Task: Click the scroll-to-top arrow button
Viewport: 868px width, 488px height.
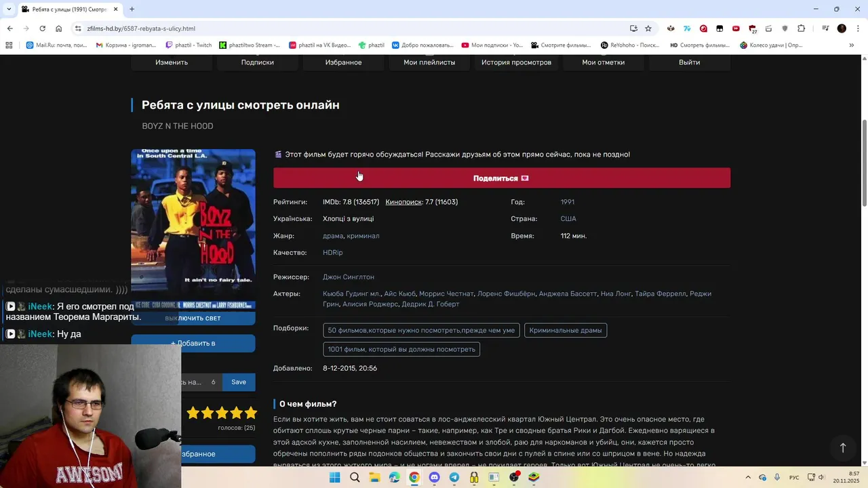Action: [843, 448]
